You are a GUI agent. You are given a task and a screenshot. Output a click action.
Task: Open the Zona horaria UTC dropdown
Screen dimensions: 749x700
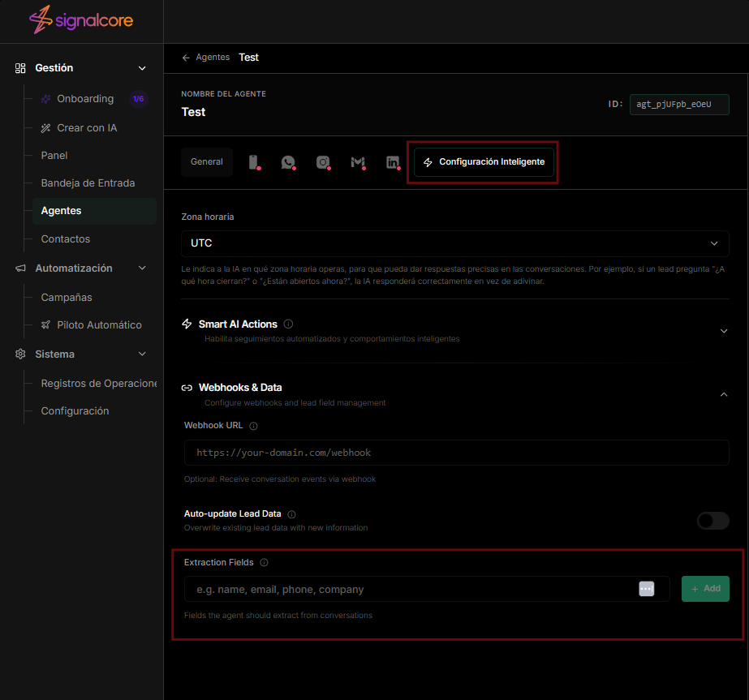[x=454, y=243]
